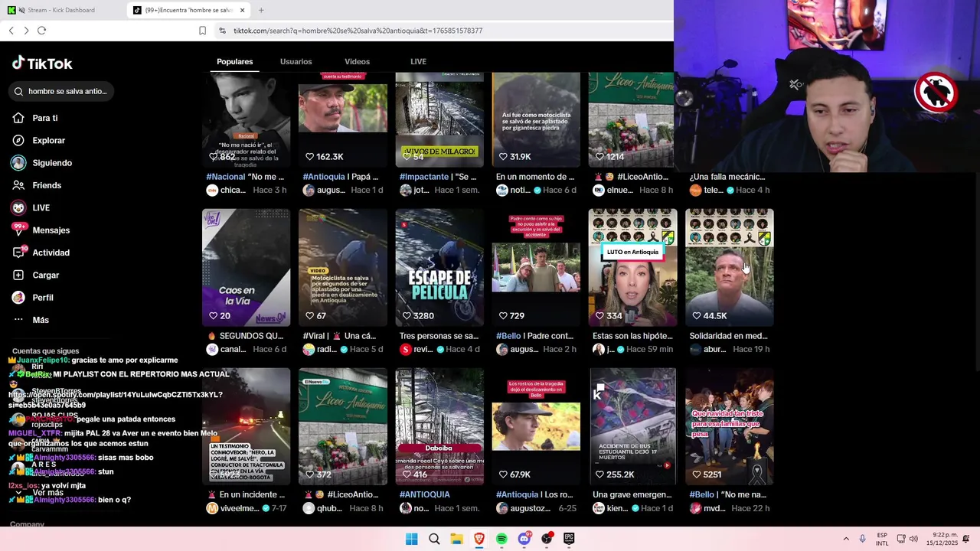
Task: Click the search field hombre se salva
Action: [x=63, y=91]
